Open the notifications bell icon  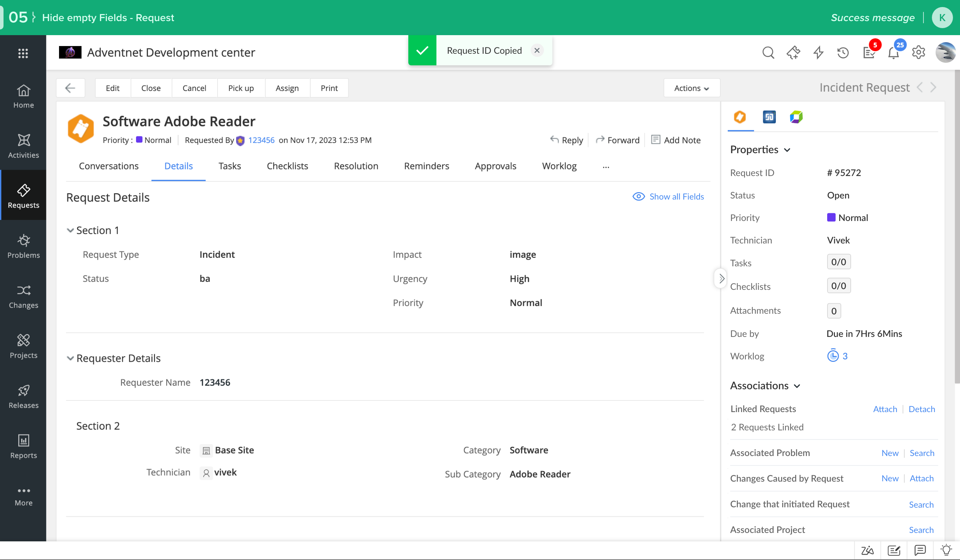[x=893, y=53]
